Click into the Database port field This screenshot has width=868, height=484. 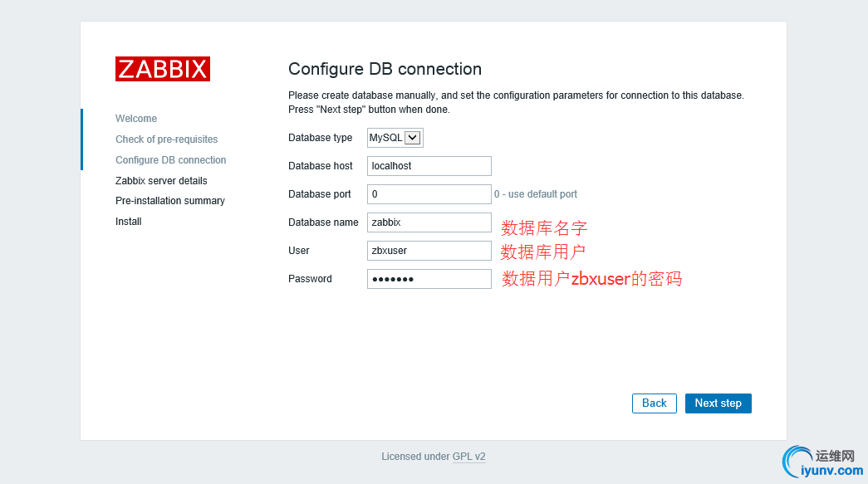(x=429, y=194)
